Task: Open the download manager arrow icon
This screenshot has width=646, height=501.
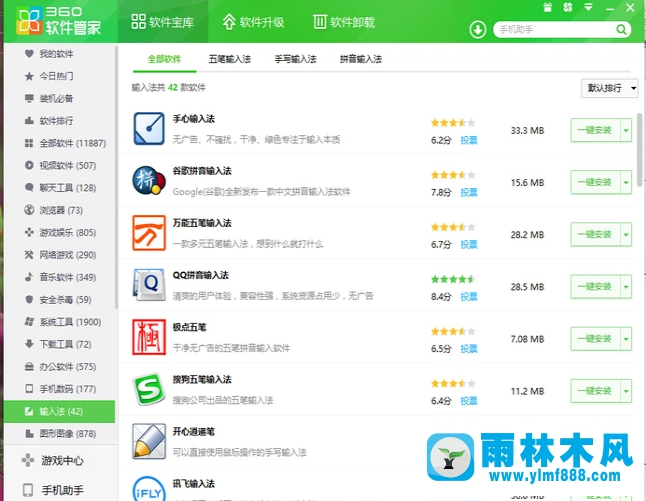Action: (x=477, y=30)
